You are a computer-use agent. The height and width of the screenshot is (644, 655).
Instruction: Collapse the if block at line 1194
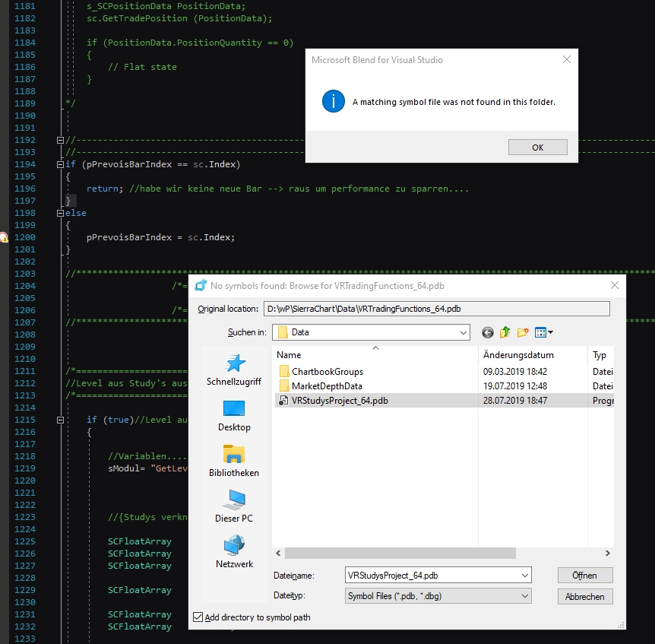click(60, 164)
